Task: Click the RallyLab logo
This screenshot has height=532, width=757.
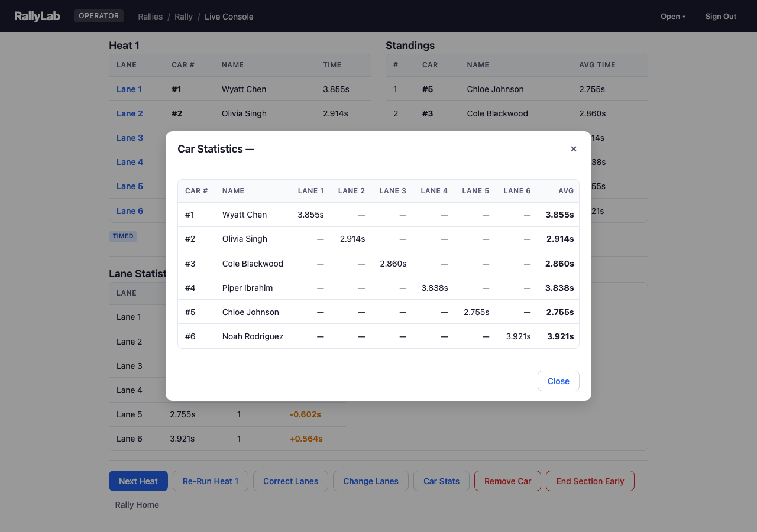Action: click(x=37, y=16)
